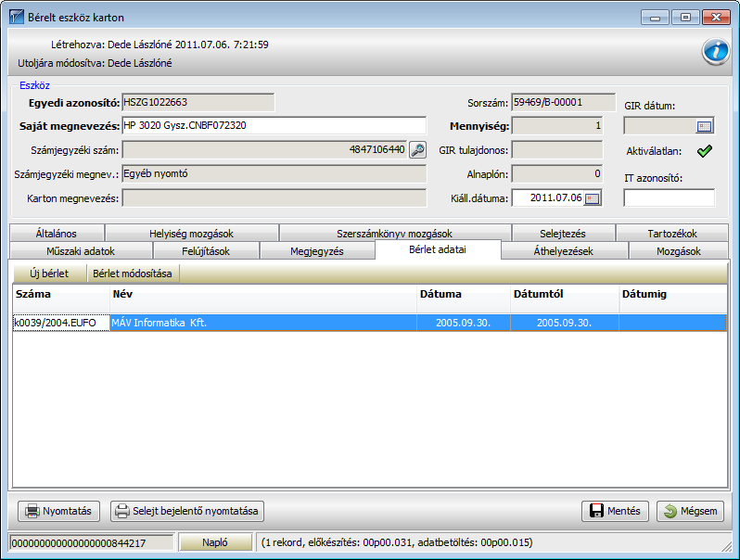Click the window resize grip corner
The width and height of the screenshot is (740, 560).
click(x=726, y=546)
